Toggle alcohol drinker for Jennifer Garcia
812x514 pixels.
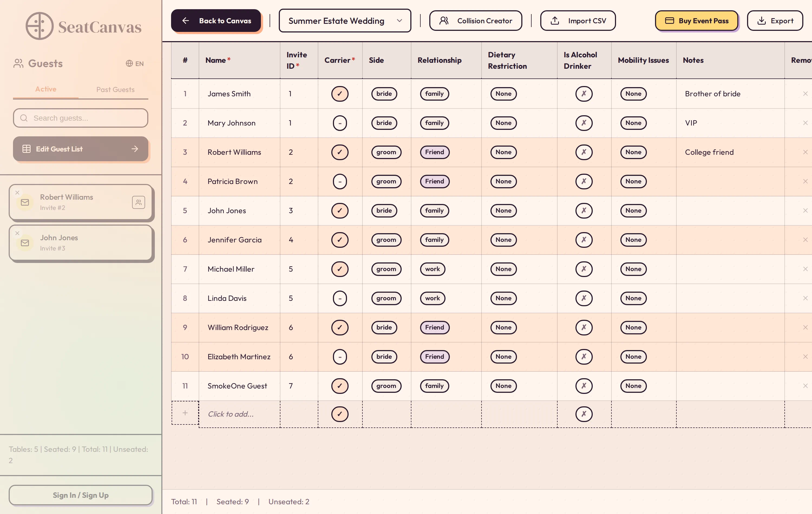[584, 240]
